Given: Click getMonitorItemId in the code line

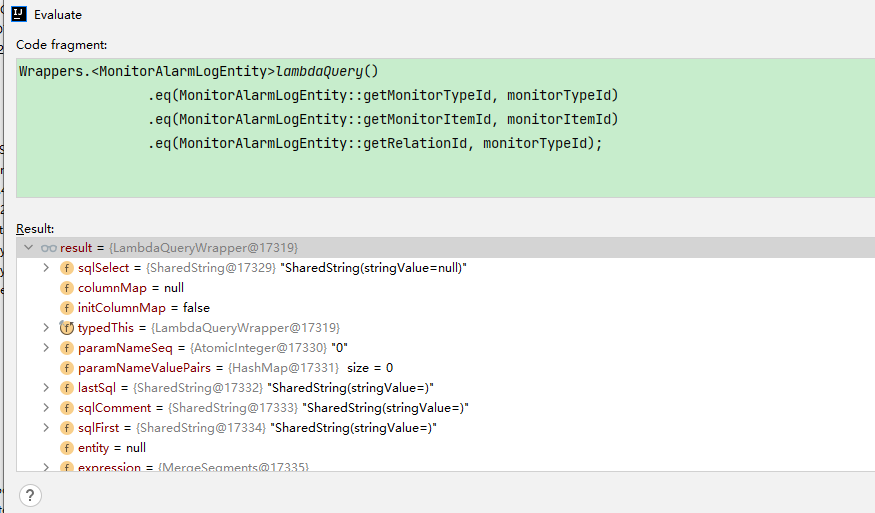Looking at the screenshot, I should point(427,119).
